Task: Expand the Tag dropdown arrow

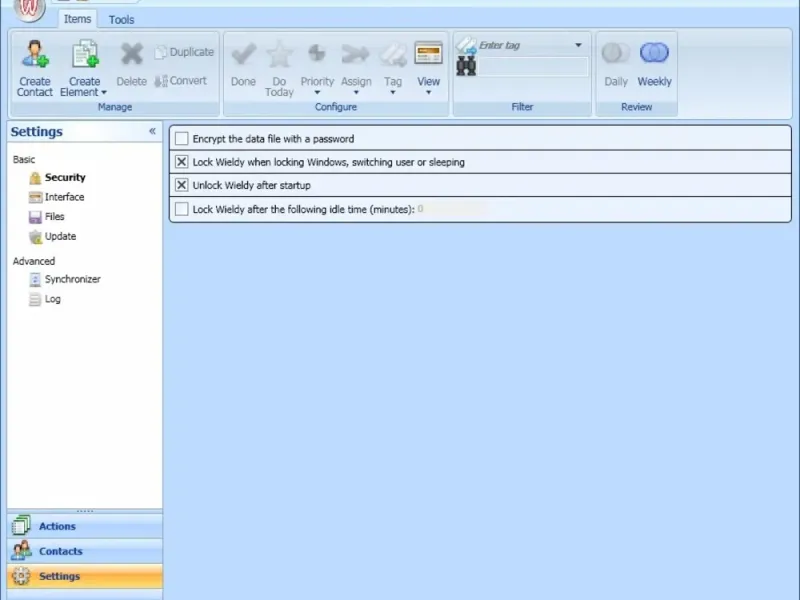Action: pyautogui.click(x=392, y=93)
